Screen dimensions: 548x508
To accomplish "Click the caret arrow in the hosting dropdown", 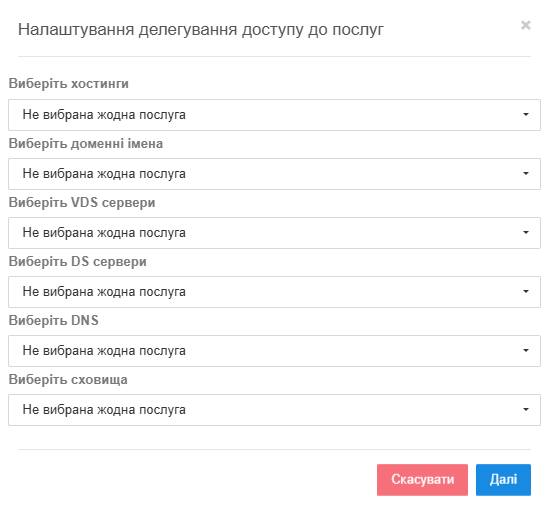I will coord(526,115).
